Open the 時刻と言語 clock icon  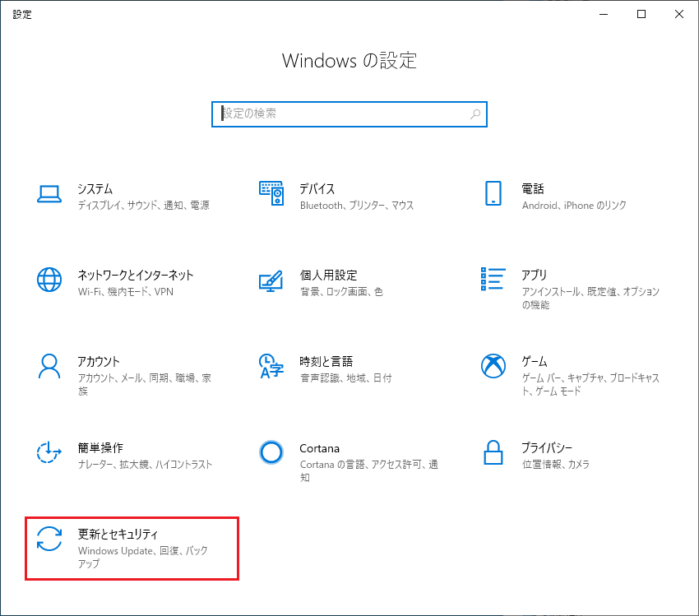click(271, 366)
